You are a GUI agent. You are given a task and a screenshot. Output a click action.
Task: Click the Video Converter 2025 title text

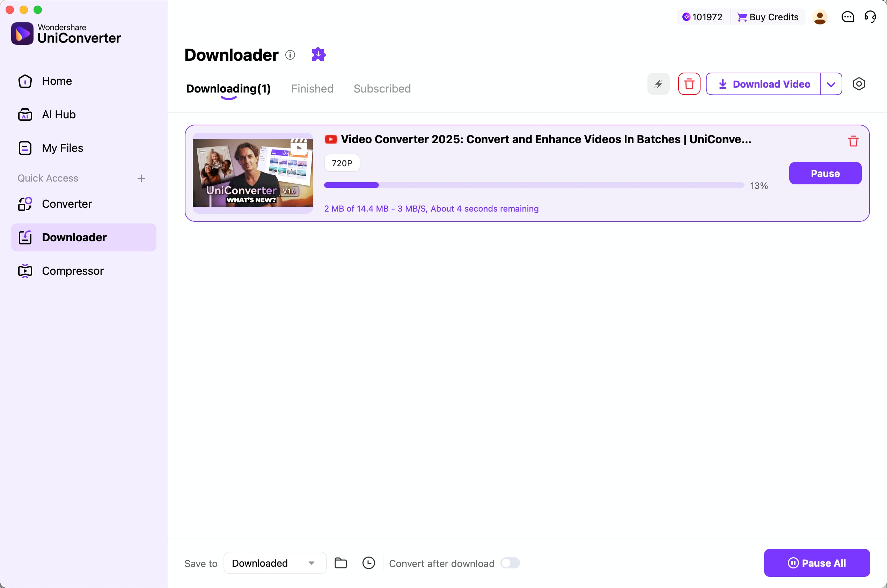click(x=546, y=140)
